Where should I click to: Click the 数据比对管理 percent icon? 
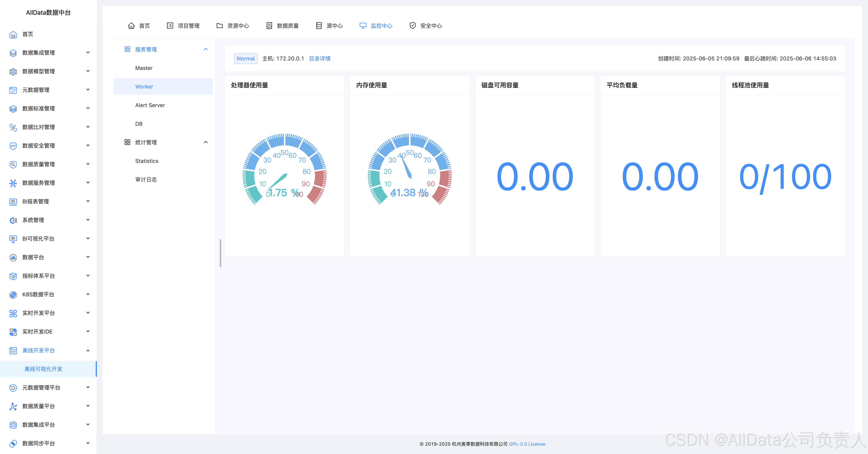pos(13,127)
